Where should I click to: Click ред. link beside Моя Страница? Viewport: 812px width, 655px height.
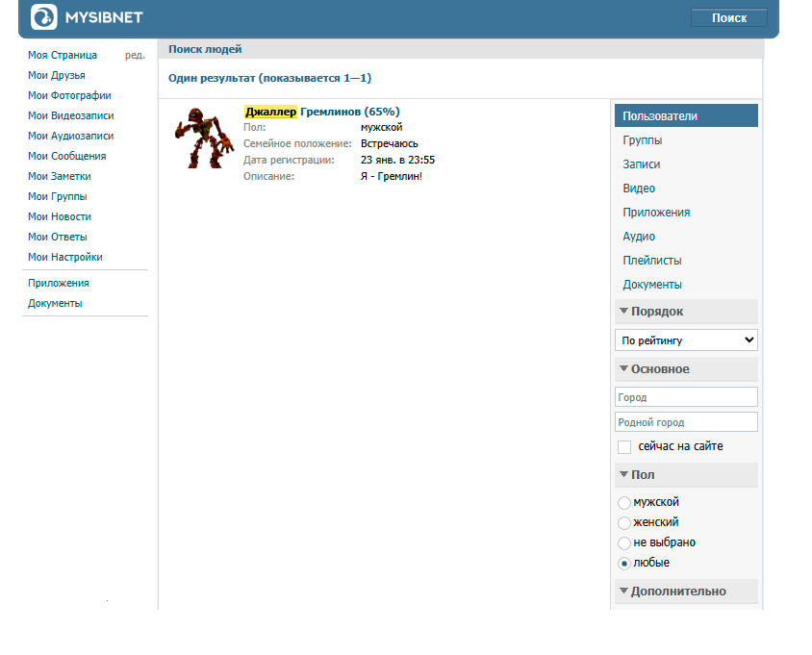[135, 56]
